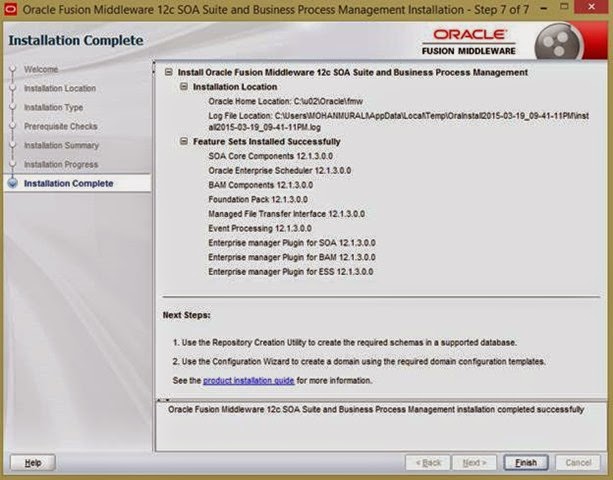Screen dimensions: 613x480
Task: Click Log File Location path row
Action: coord(398,122)
